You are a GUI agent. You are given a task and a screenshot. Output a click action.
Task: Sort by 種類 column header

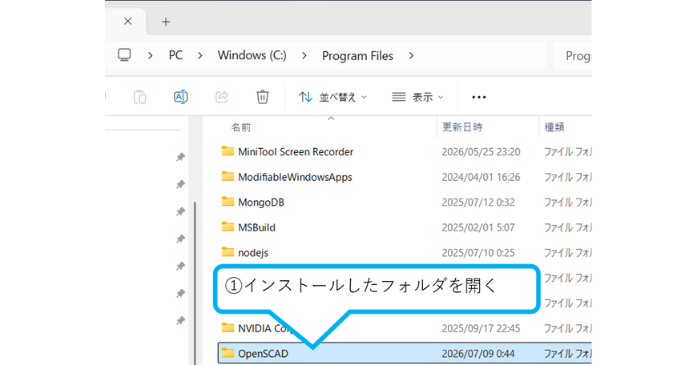555,127
